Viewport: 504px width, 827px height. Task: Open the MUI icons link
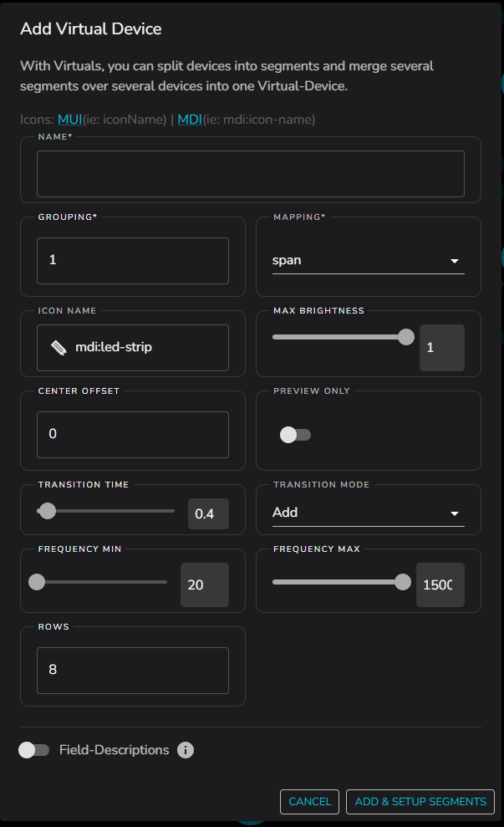coord(69,120)
